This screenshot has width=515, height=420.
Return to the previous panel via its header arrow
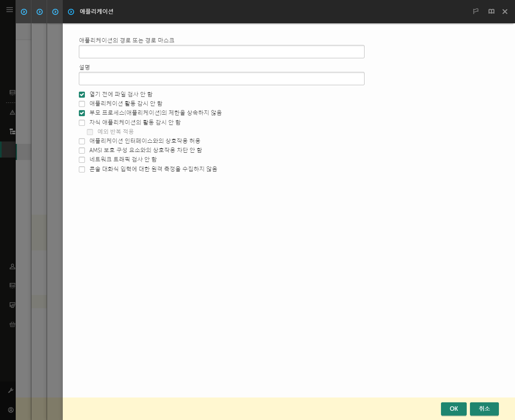click(x=55, y=12)
